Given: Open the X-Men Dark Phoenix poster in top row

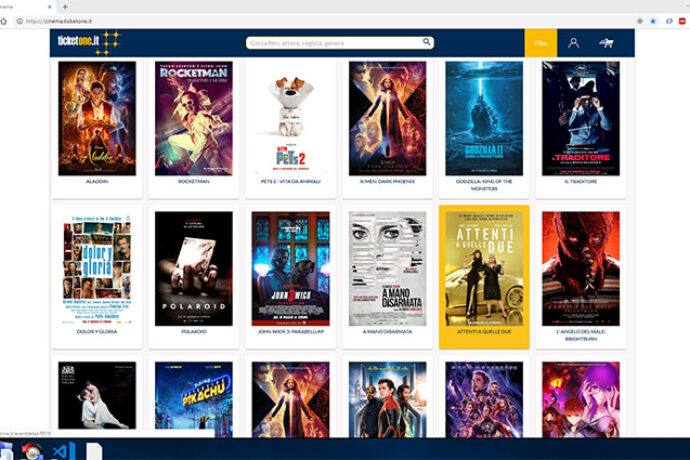Looking at the screenshot, I should pos(387,118).
